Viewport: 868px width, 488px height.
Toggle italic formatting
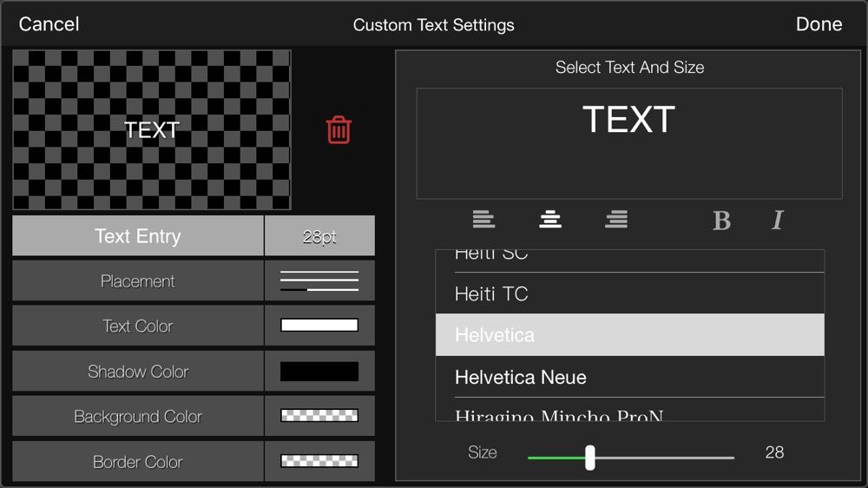click(777, 221)
